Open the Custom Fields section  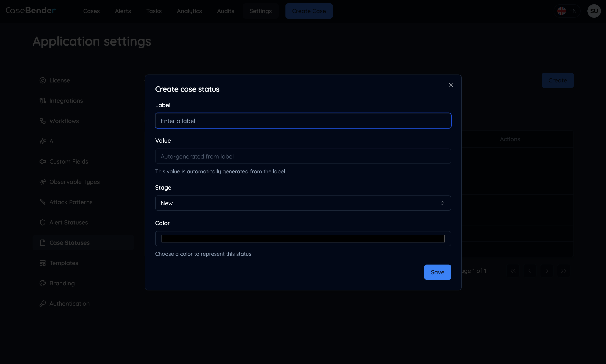(69, 161)
